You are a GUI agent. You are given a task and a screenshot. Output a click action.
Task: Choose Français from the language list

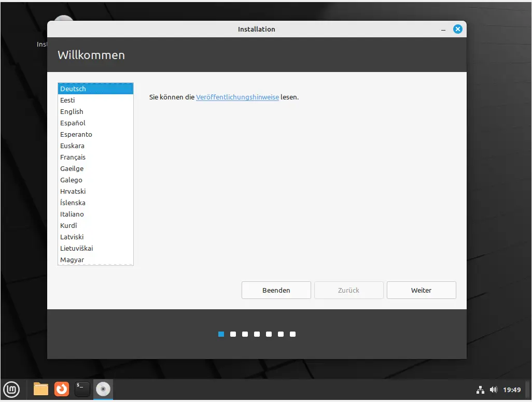[x=73, y=157]
